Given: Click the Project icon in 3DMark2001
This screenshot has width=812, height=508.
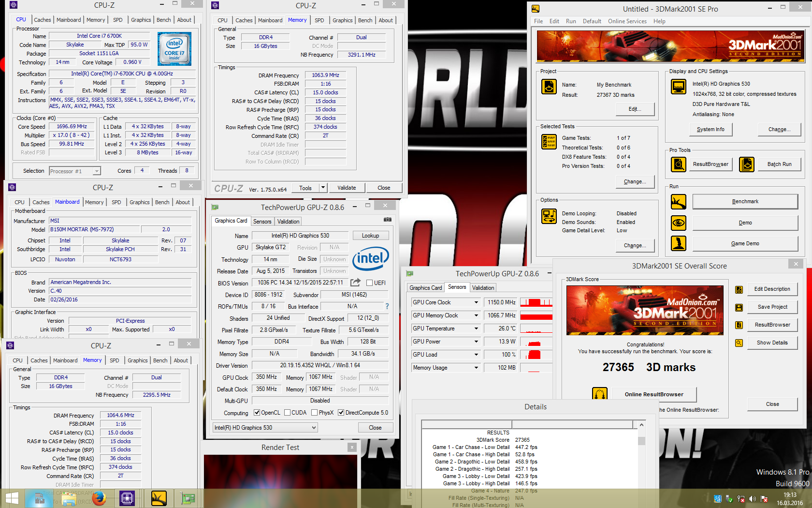Looking at the screenshot, I should pyautogui.click(x=549, y=87).
